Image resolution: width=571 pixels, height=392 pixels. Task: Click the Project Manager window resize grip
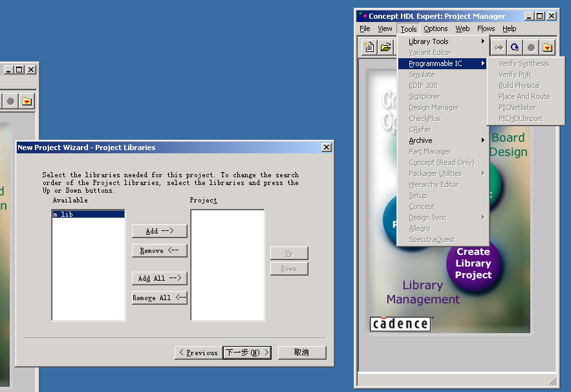[553, 381]
